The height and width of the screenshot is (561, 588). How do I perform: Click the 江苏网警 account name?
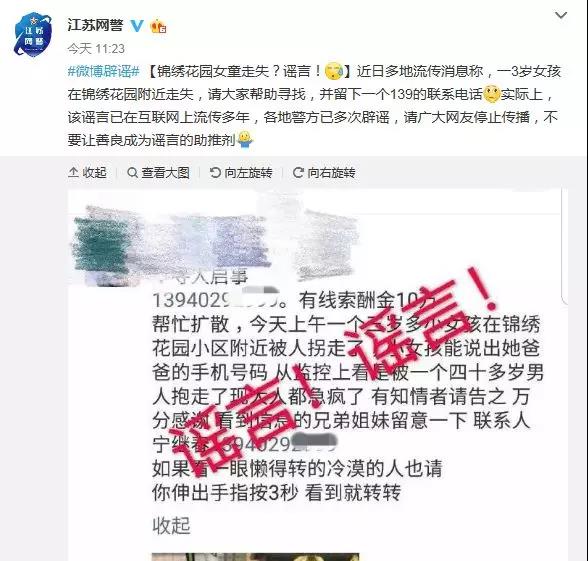[96, 25]
